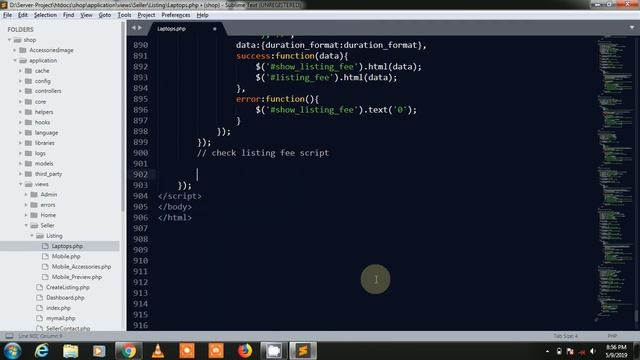Select the Home folder

(x=48, y=215)
